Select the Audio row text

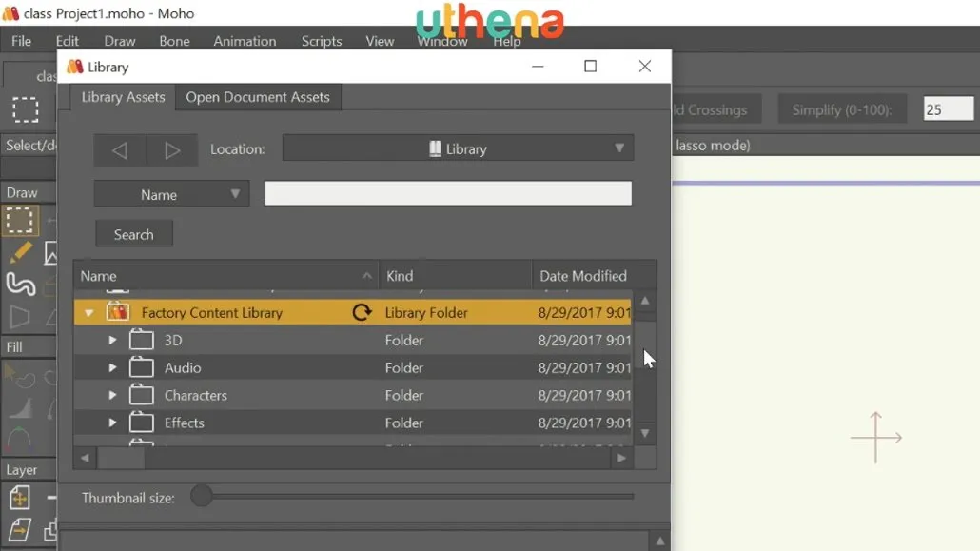click(183, 367)
